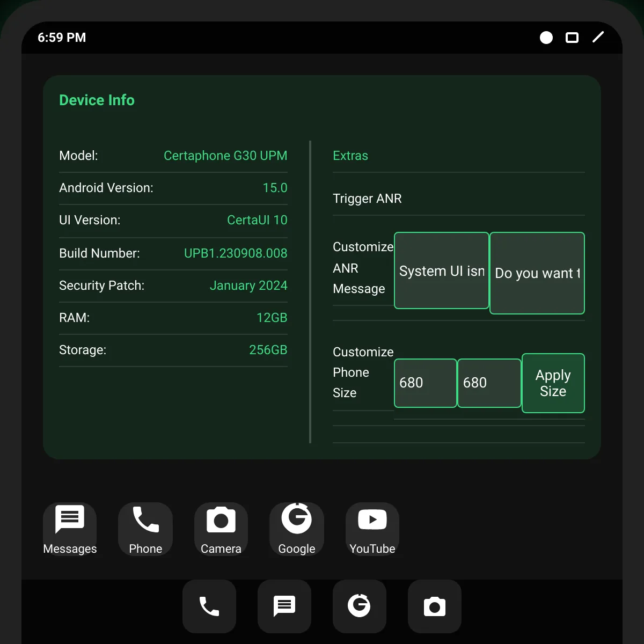Image resolution: width=644 pixels, height=644 pixels.
Task: Select the RAM value 12GB
Action: point(272,318)
